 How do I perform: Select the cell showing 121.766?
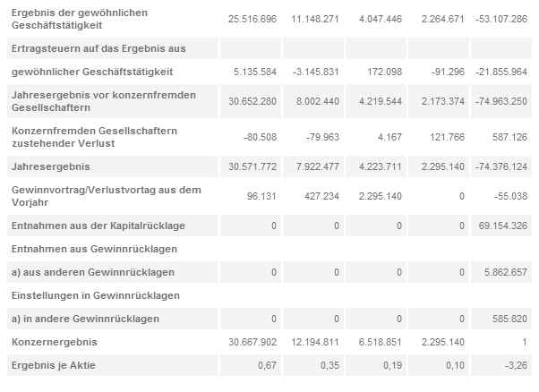point(446,137)
